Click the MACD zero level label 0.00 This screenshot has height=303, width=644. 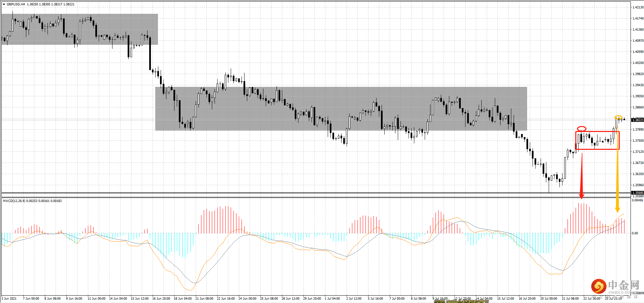pyautogui.click(x=635, y=233)
